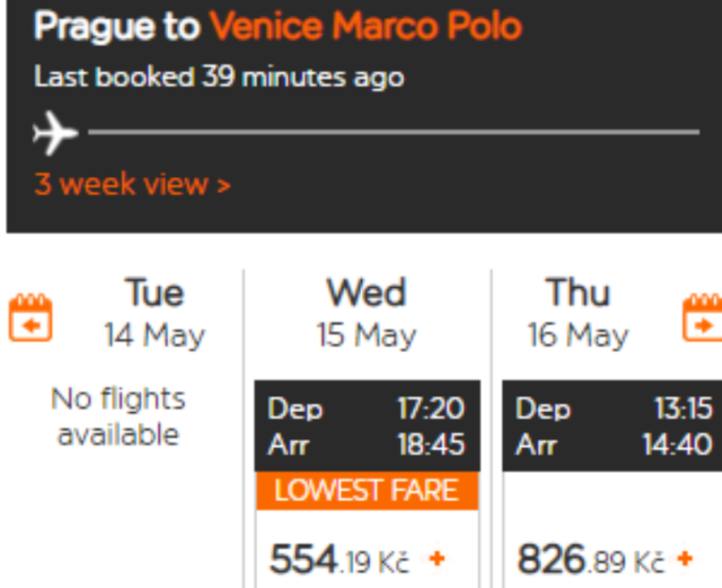Screen dimensions: 722x588
Task: Select the Wed 15 May date column
Action: point(366,313)
